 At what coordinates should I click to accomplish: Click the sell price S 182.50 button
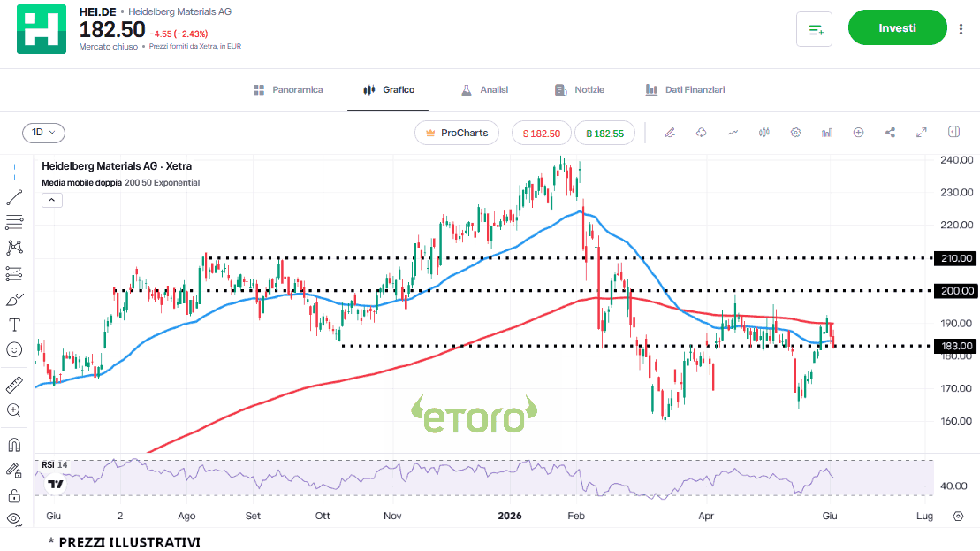pyautogui.click(x=541, y=134)
